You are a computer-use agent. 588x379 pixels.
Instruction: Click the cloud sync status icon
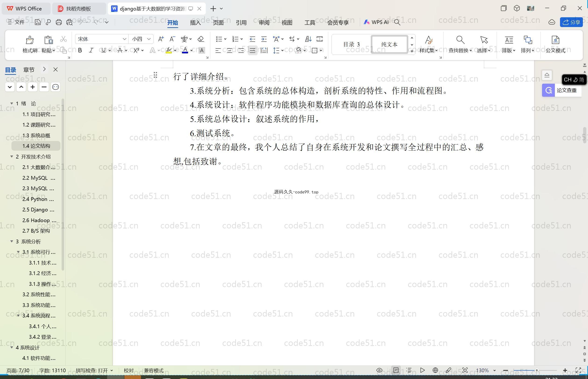click(552, 22)
